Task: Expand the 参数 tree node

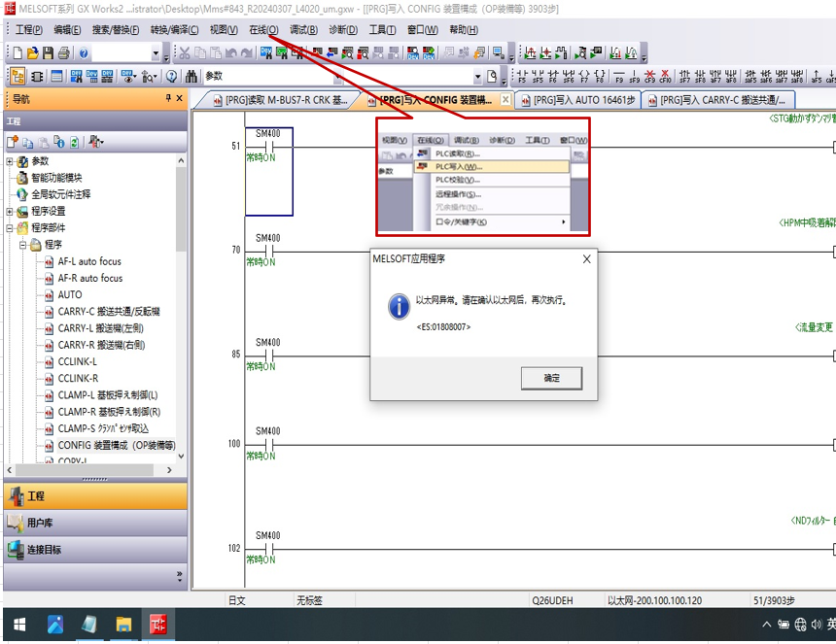Action: point(10,161)
